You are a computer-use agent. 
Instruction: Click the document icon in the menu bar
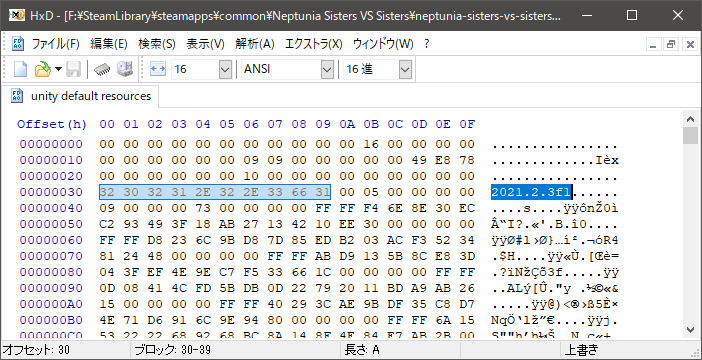[17, 44]
